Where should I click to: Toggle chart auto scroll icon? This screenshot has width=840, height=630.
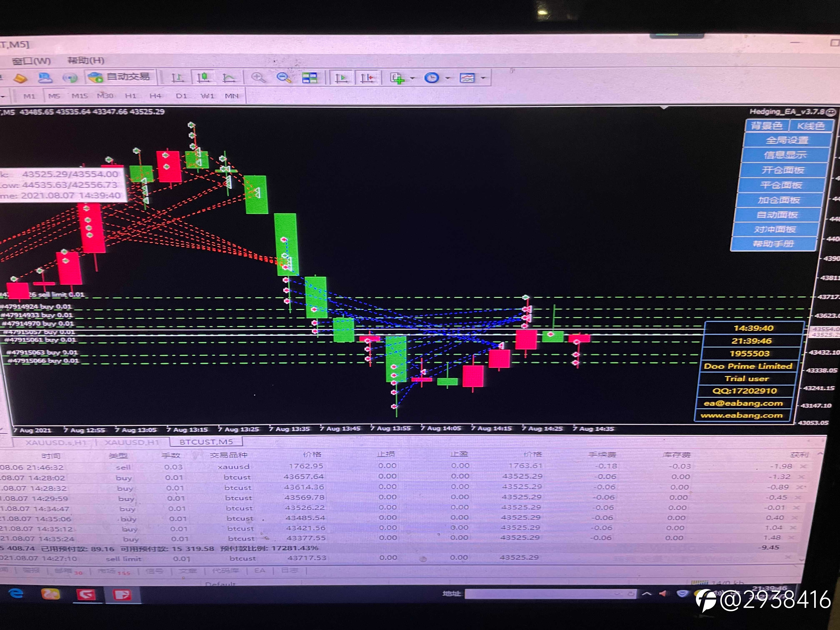pos(341,78)
